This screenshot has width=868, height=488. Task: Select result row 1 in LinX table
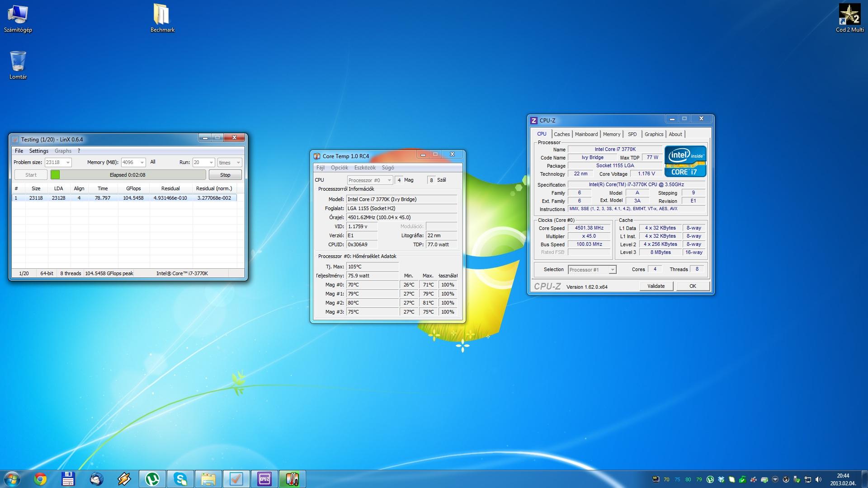pos(124,198)
